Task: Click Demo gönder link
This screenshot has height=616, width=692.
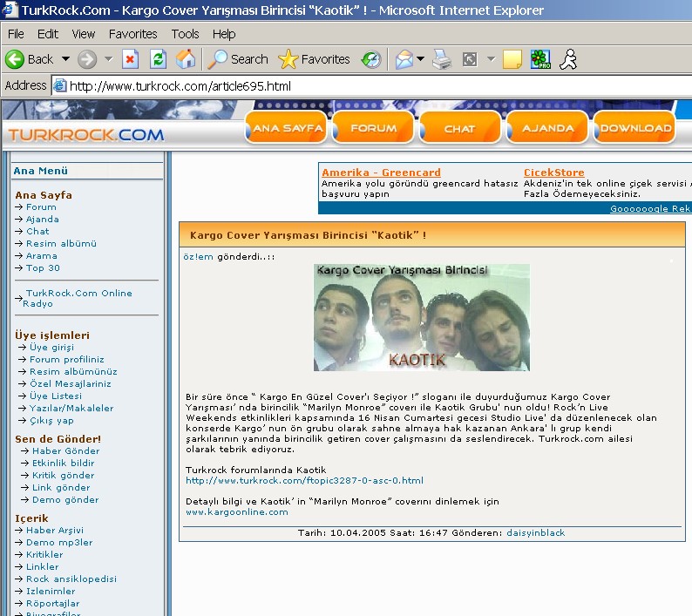Action: [x=65, y=499]
